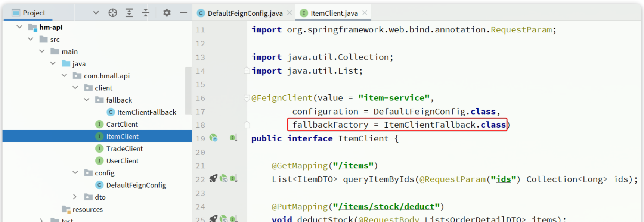The width and height of the screenshot is (644, 222).
Task: Hide the Project tool window
Action: (183, 13)
